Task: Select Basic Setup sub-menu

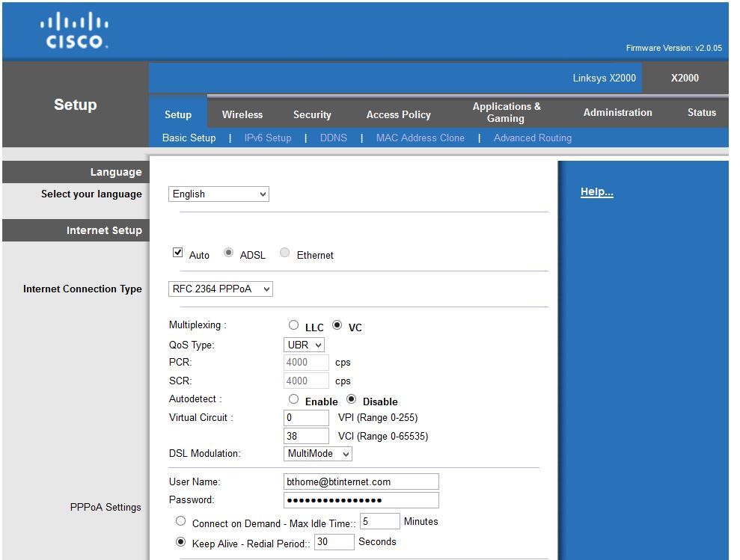Action: pyautogui.click(x=189, y=138)
